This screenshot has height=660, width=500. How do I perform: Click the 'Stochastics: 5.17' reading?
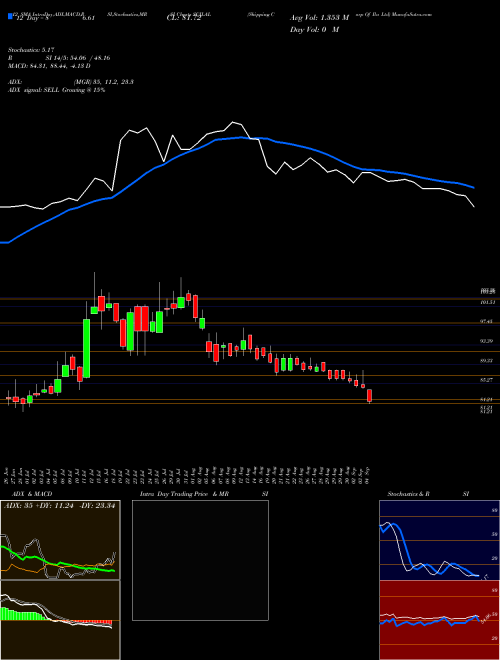(x=31, y=50)
